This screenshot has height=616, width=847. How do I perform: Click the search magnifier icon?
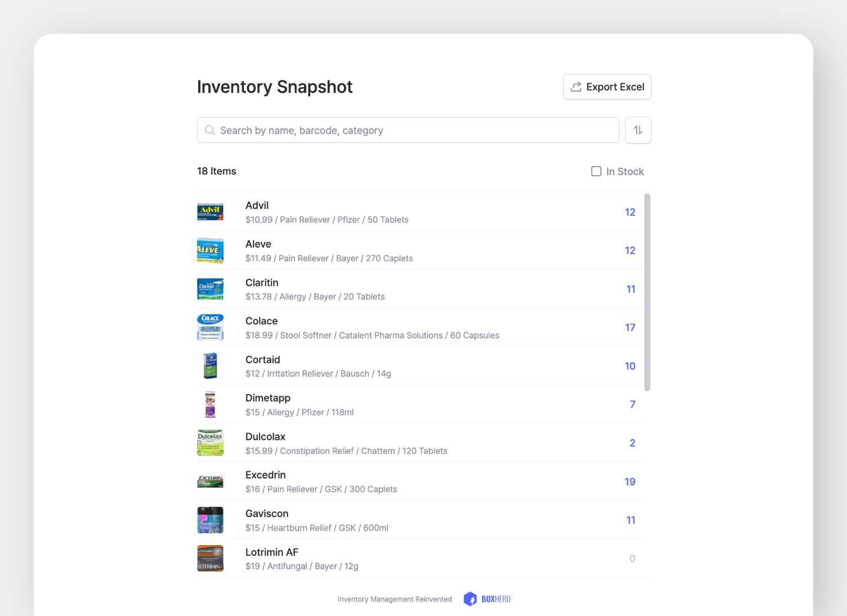210,130
